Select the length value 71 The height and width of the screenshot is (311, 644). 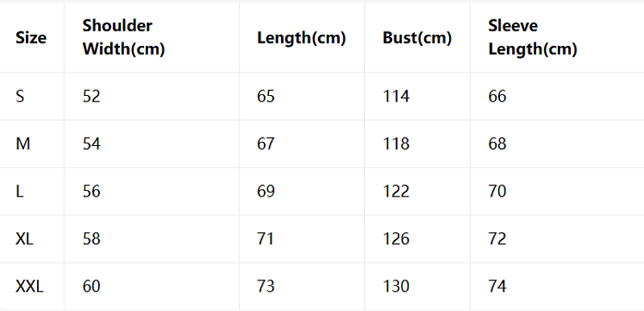(x=266, y=239)
